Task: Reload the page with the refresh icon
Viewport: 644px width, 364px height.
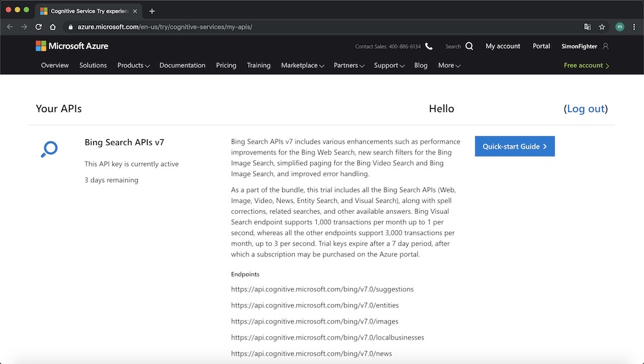Action: pos(39,27)
